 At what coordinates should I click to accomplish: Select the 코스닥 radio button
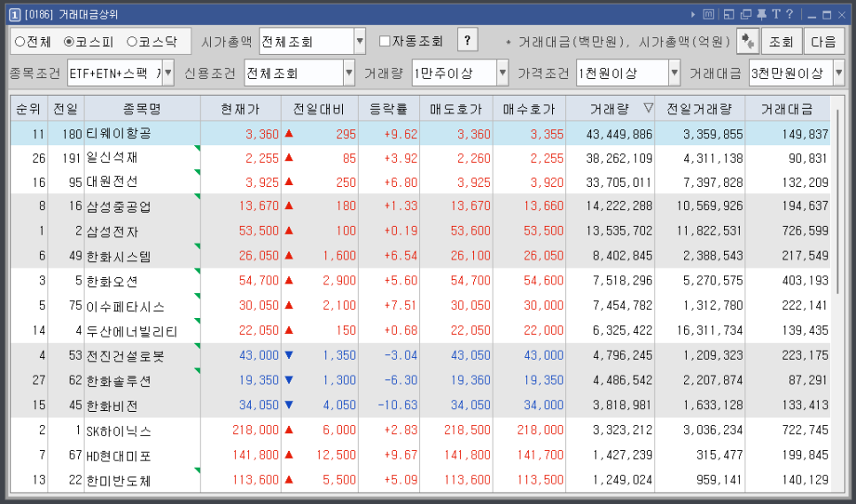[x=131, y=42]
